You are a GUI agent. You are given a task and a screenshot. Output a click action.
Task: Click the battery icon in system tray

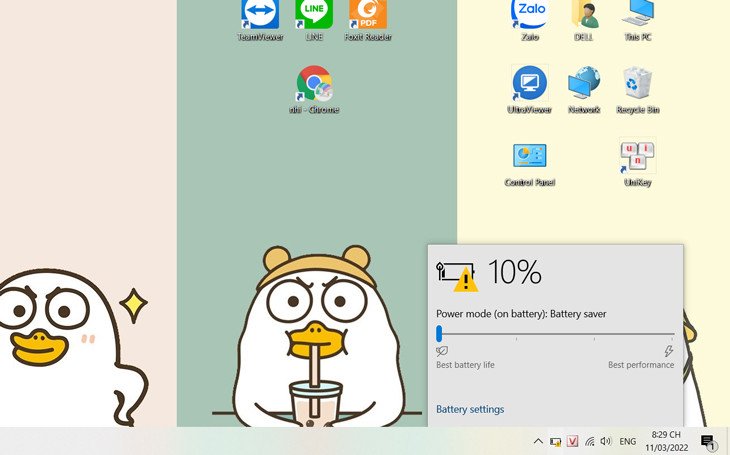coord(555,441)
